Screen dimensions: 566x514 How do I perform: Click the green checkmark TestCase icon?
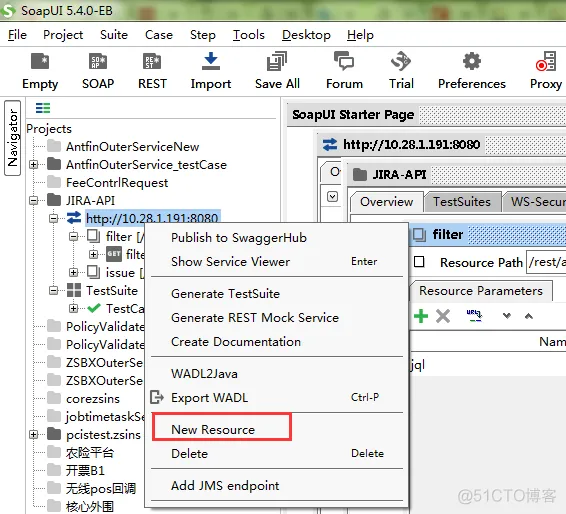pos(94,308)
